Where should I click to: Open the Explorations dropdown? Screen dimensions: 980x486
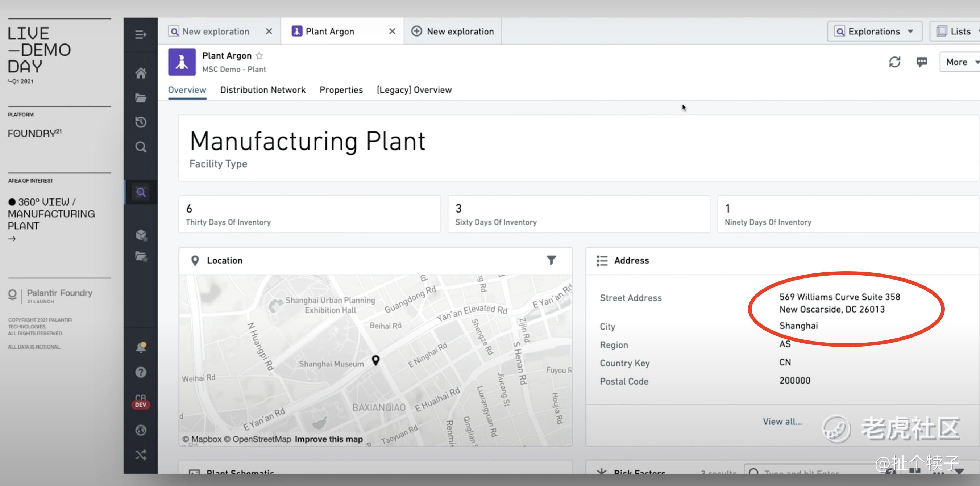[874, 31]
